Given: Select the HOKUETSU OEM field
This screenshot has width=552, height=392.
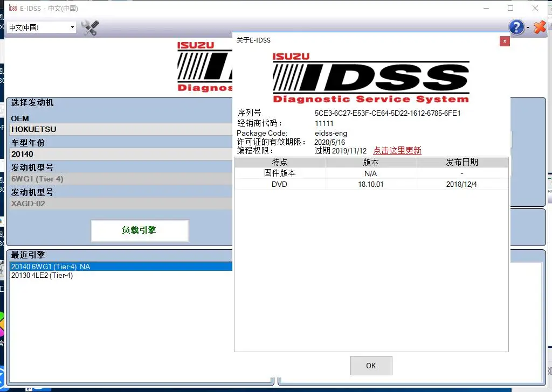Looking at the screenshot, I should tap(121, 129).
